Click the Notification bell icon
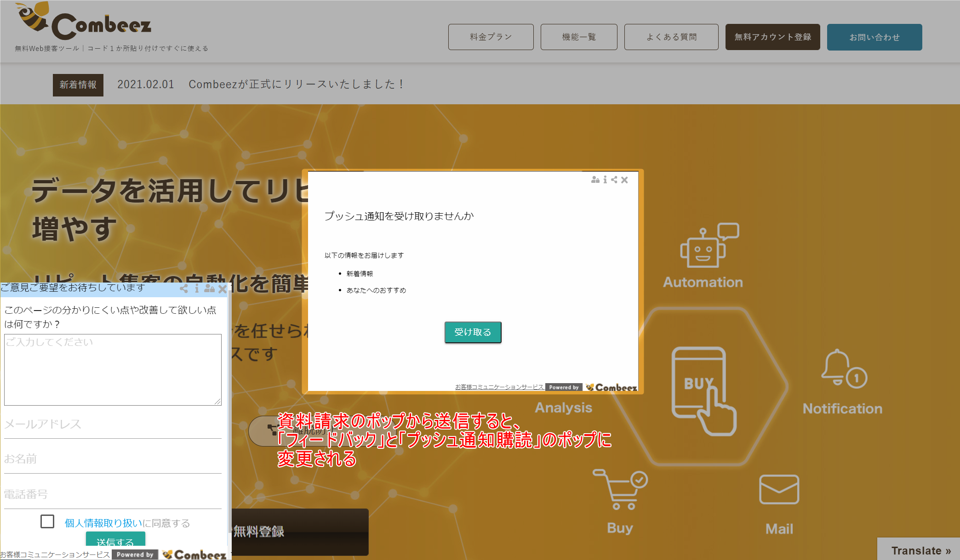This screenshot has height=560, width=960. [x=844, y=369]
